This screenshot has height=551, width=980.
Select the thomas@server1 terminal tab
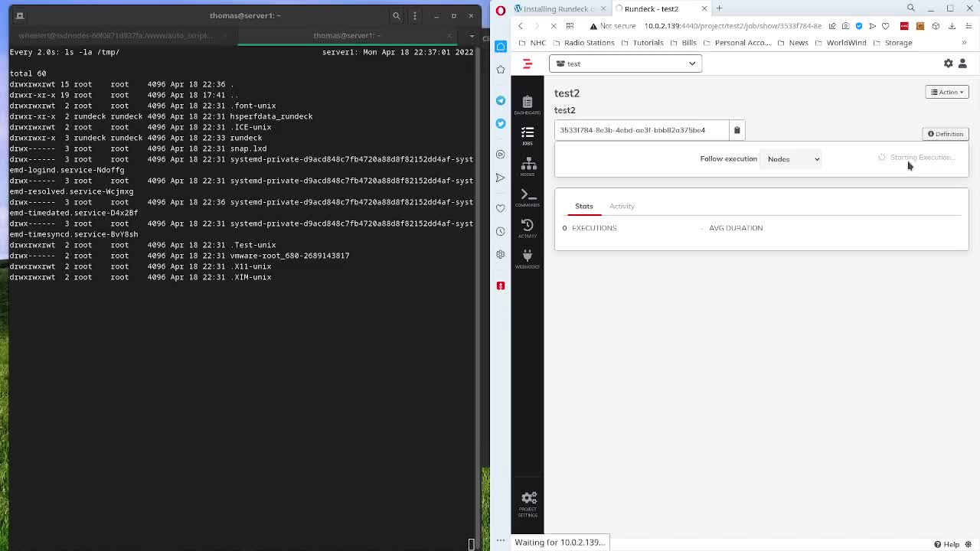[347, 35]
